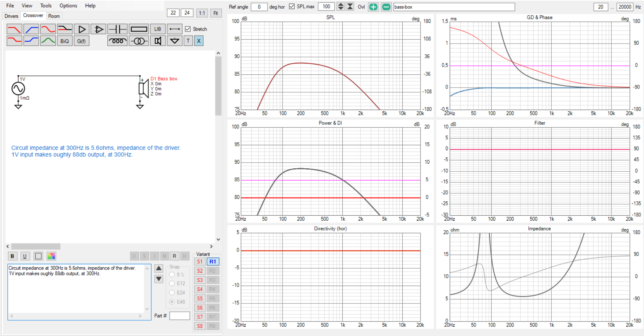The image size is (644, 336).
Task: Insert a G(f) transfer function block
Action: click(82, 41)
